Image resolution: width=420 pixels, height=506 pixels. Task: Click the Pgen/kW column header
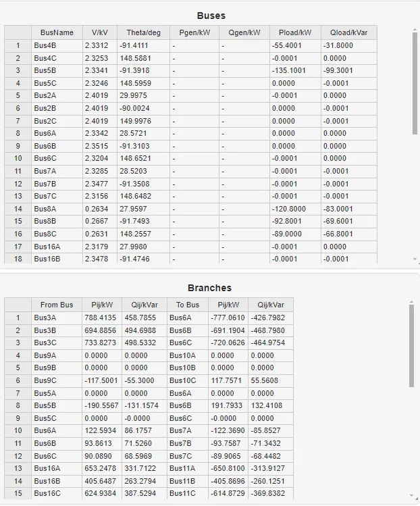(x=194, y=32)
